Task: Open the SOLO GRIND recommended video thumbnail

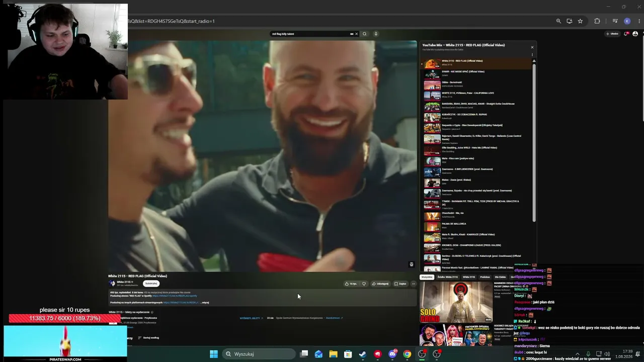Action: [456, 302]
